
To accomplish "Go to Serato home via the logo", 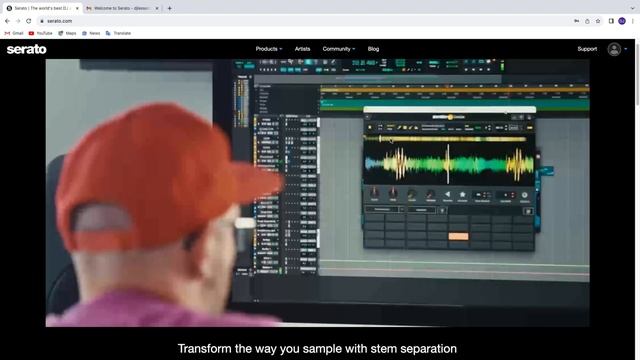I will tap(27, 49).
